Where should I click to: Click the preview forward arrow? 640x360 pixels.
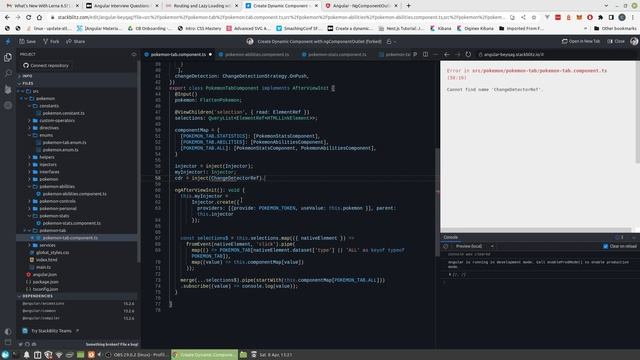click(x=458, y=54)
